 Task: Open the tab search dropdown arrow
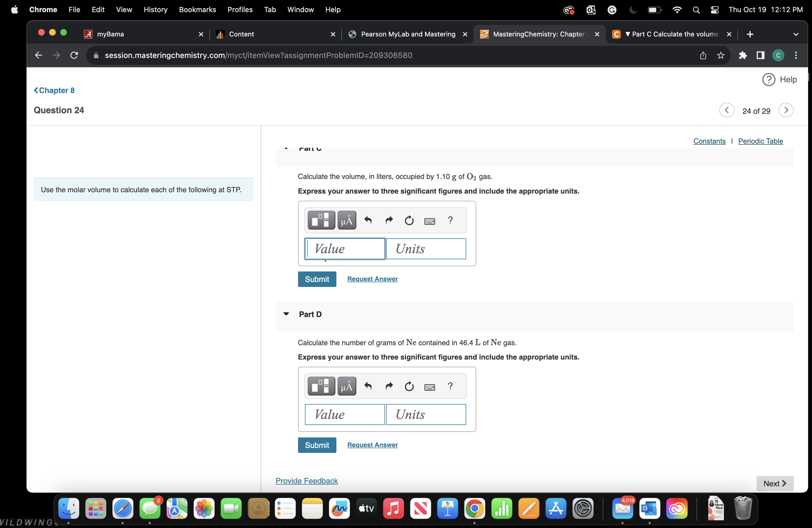[796, 34]
